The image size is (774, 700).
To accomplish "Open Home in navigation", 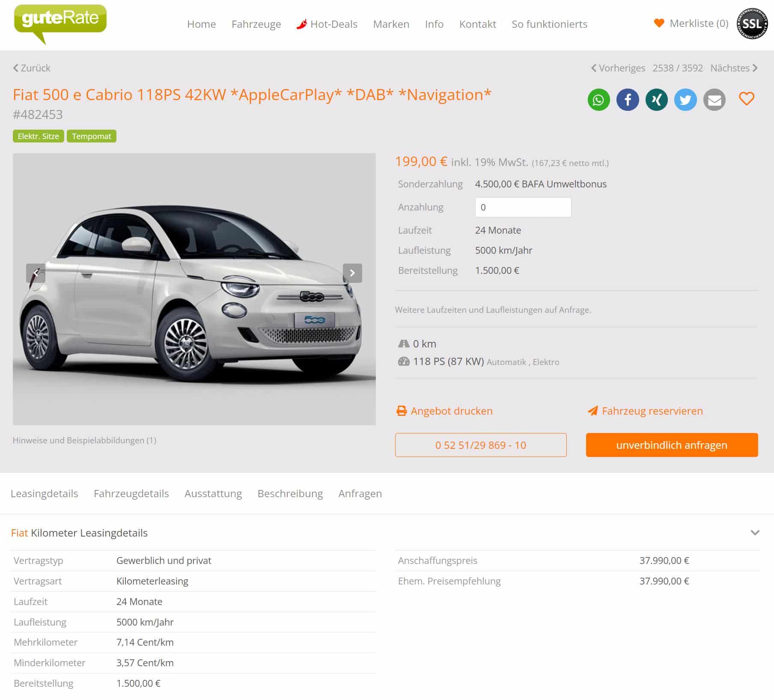I will [x=202, y=24].
